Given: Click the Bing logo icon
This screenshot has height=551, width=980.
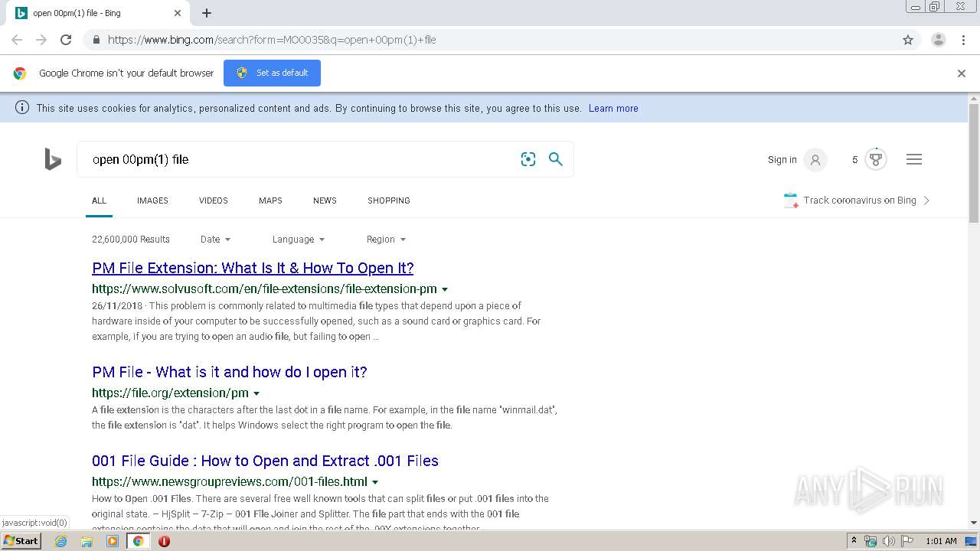Looking at the screenshot, I should click(53, 159).
